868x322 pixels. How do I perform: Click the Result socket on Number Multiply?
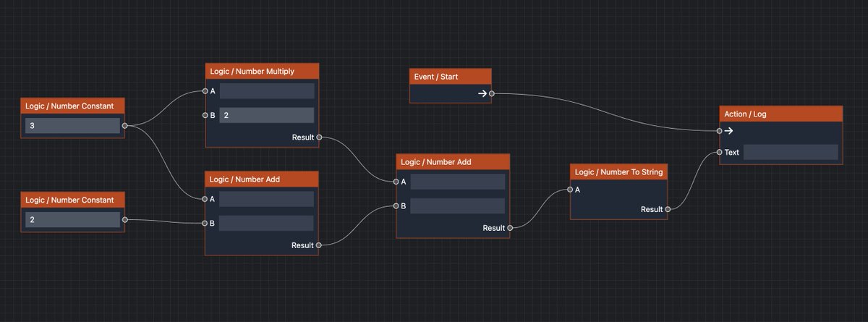click(x=319, y=137)
